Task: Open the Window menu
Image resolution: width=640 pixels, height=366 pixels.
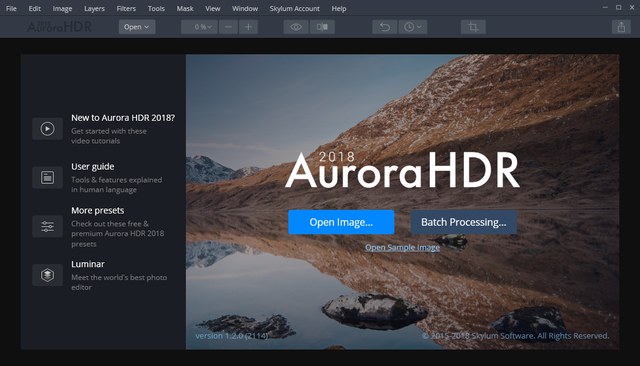Action: tap(245, 8)
